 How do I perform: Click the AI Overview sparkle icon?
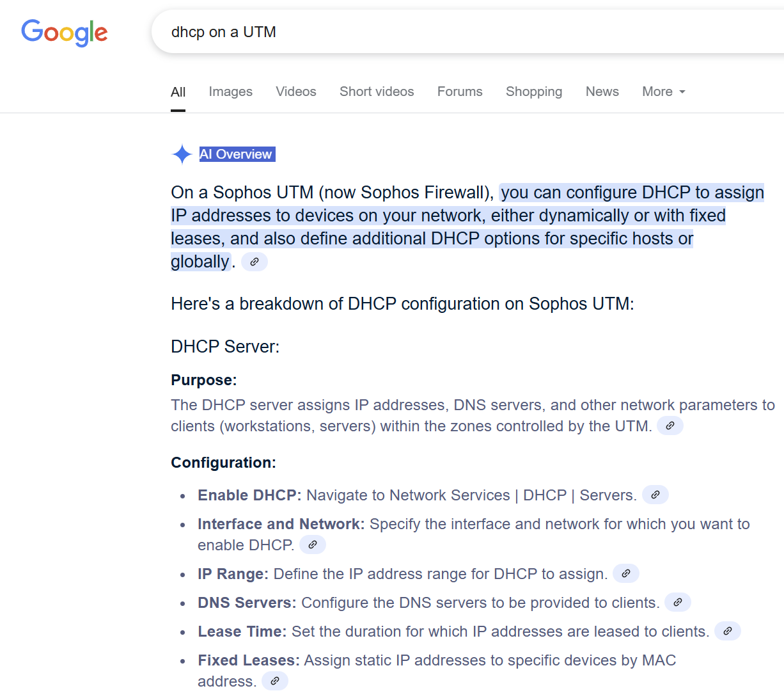click(182, 154)
